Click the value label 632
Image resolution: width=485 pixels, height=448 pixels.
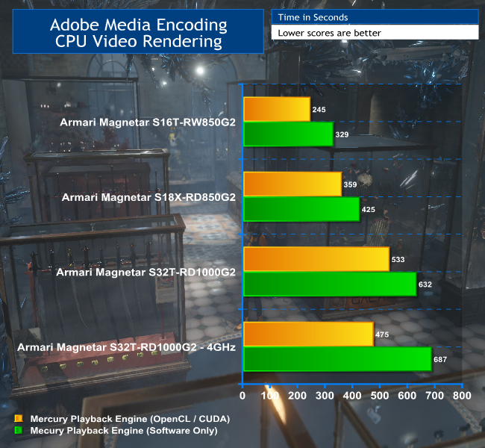[x=425, y=284]
